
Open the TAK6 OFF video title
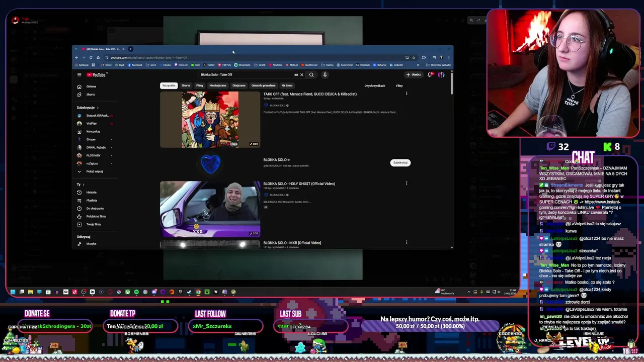pos(310,94)
